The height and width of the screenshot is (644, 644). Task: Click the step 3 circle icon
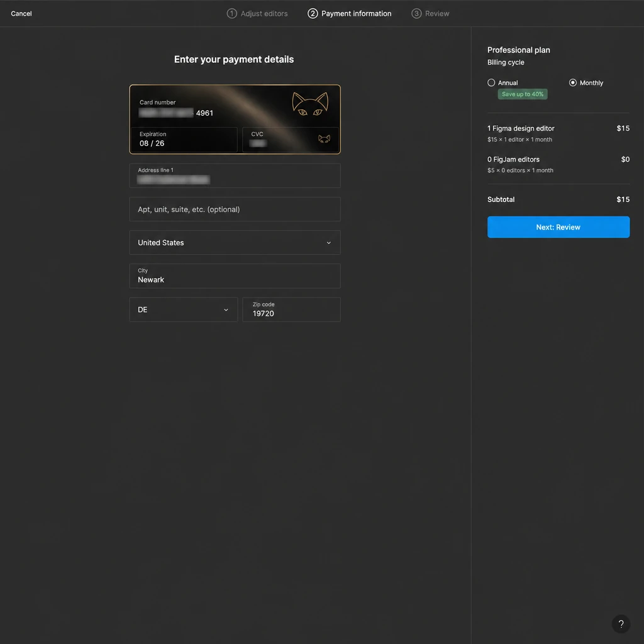416,14
